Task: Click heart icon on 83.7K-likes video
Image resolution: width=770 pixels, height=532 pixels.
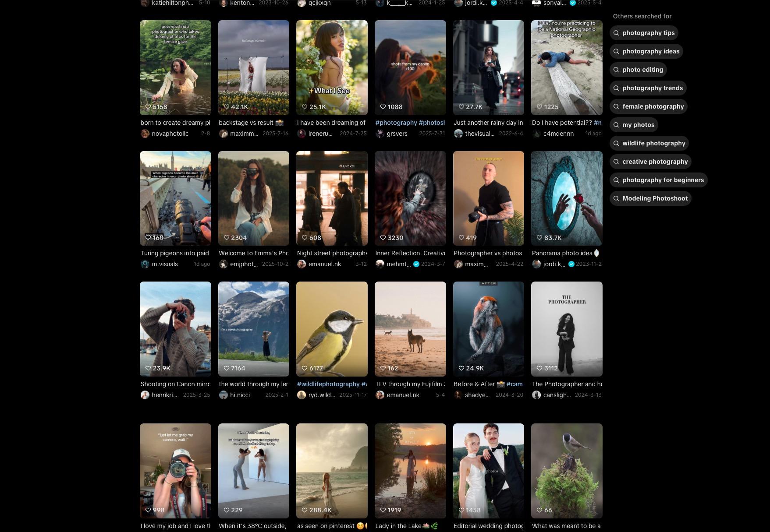Action: coord(539,238)
